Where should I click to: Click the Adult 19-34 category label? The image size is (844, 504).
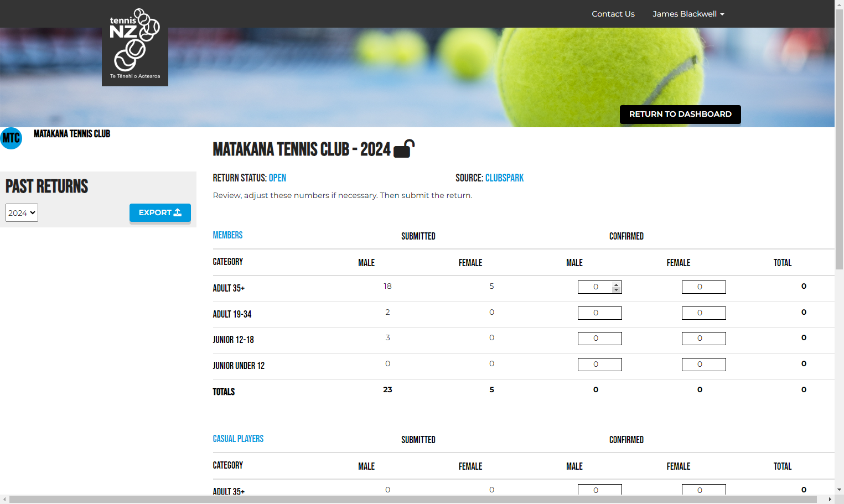click(x=232, y=314)
